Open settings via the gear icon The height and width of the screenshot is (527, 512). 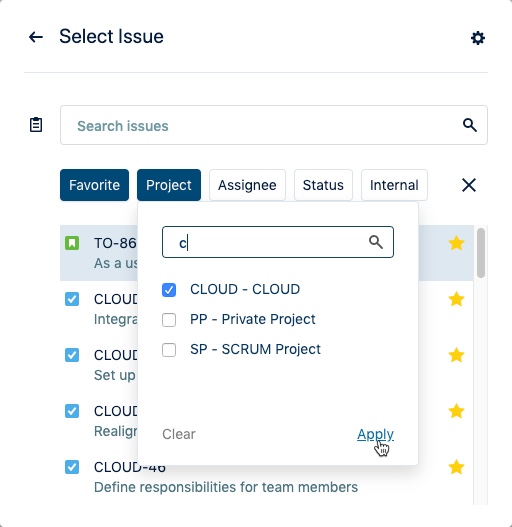point(478,38)
